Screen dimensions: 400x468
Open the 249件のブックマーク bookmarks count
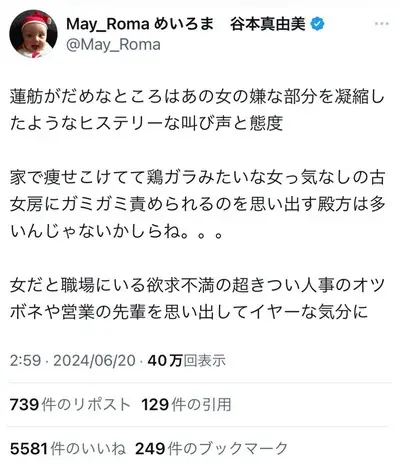pyautogui.click(x=211, y=449)
